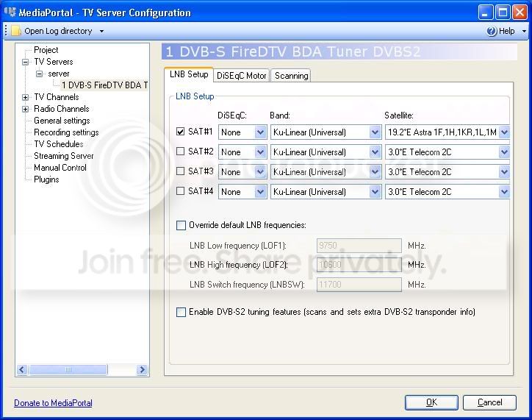
Task: Open the SAT#1 Satellite dropdown
Action: click(x=504, y=132)
